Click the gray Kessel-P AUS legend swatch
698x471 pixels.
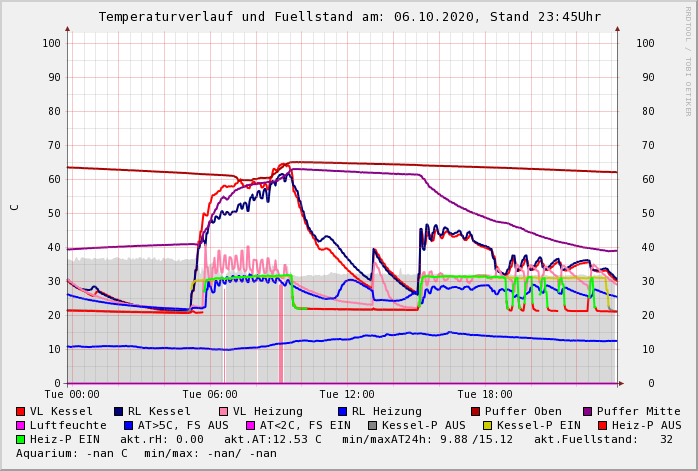coord(372,425)
